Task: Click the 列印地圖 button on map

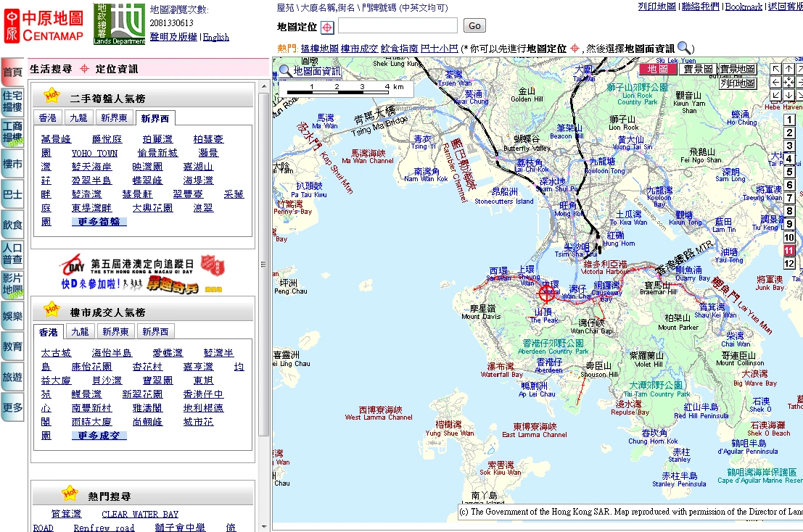Action: (738, 83)
